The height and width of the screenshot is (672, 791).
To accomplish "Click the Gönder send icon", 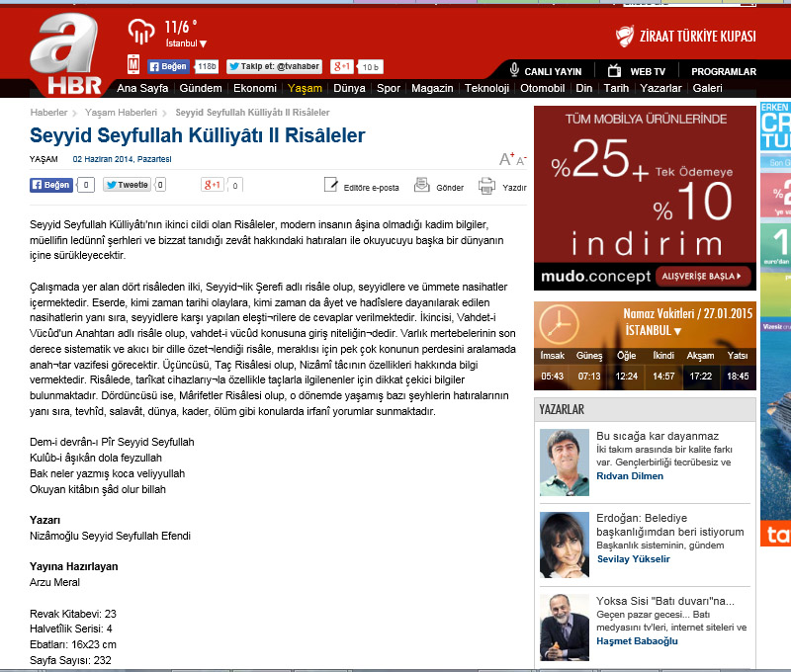I will (422, 185).
